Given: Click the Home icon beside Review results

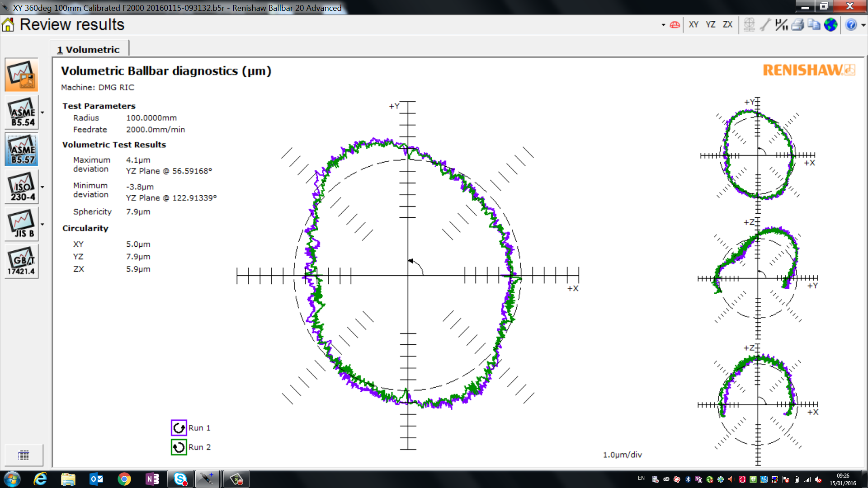Looking at the screenshot, I should 8,23.
